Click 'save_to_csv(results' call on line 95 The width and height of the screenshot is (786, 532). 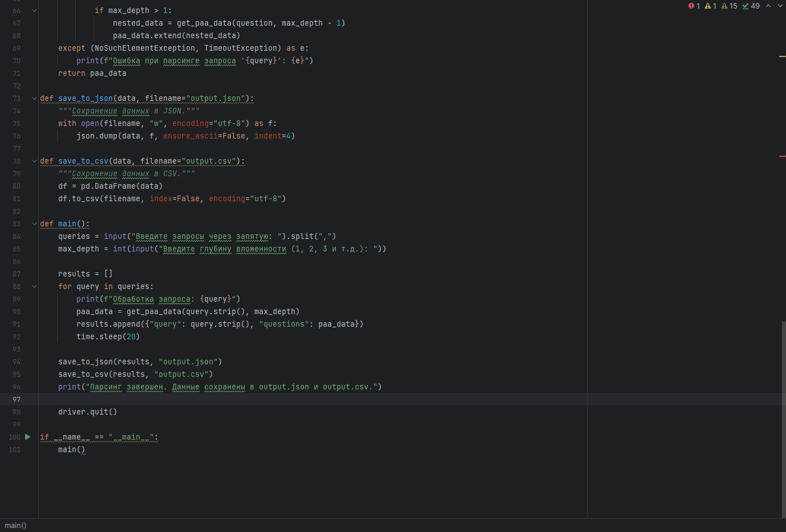101,374
